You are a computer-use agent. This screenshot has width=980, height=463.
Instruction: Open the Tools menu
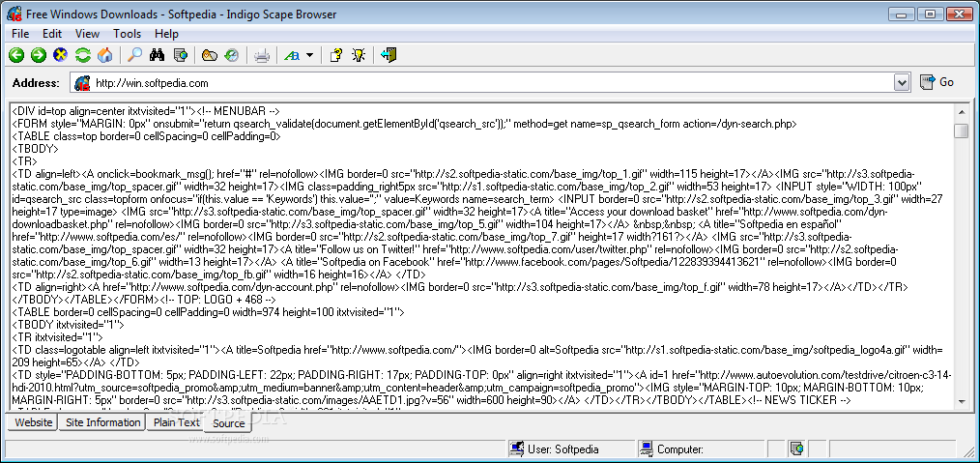[x=127, y=34]
